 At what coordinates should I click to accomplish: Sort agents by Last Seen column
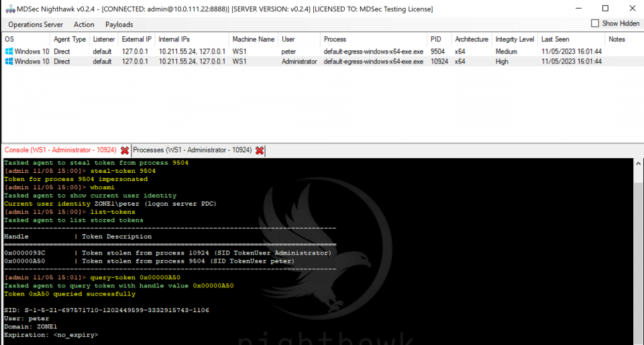[x=556, y=40]
